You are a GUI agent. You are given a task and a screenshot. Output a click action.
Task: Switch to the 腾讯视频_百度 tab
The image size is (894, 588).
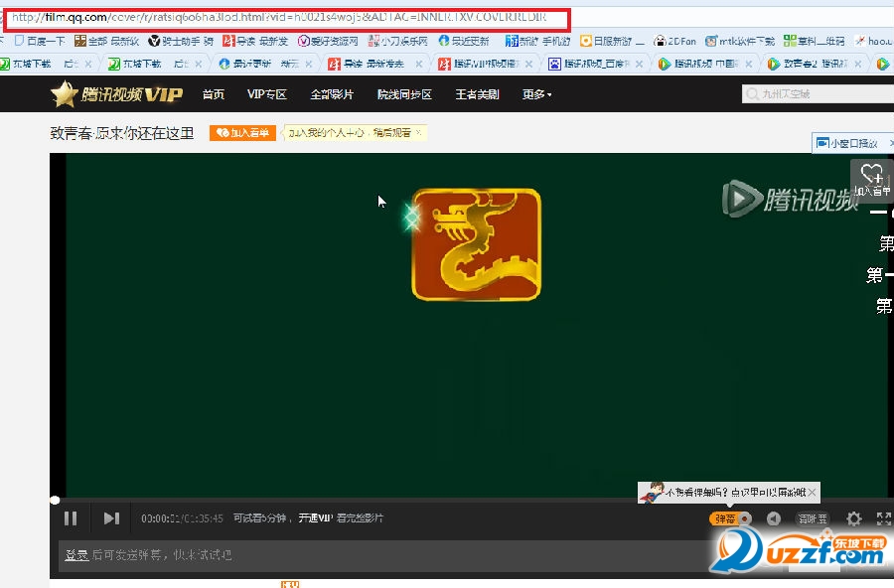coord(593,64)
